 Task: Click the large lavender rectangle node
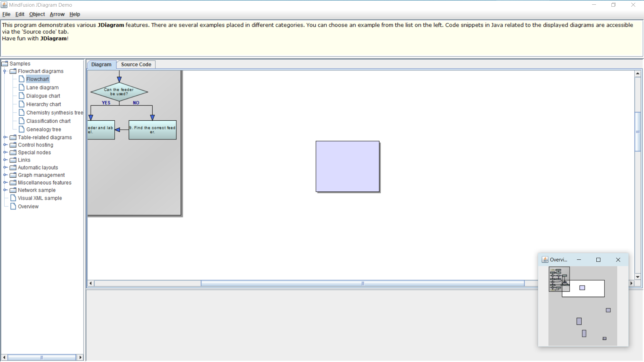pyautogui.click(x=347, y=167)
